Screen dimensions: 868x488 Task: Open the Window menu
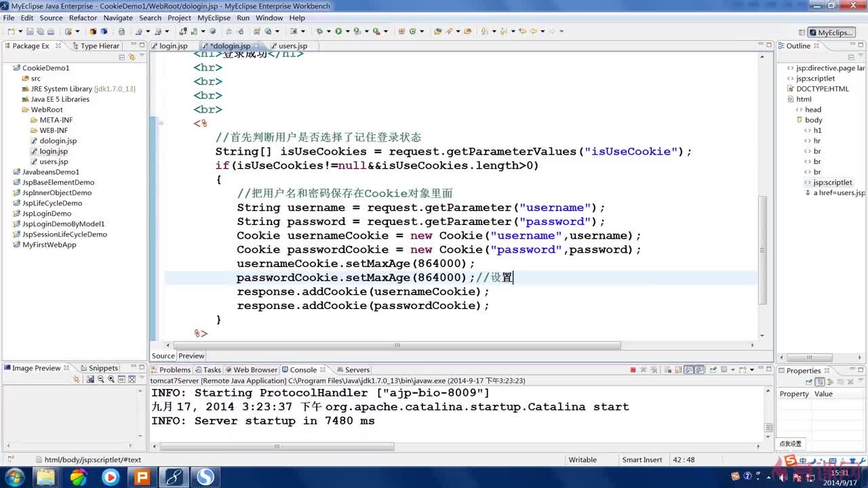pos(269,18)
